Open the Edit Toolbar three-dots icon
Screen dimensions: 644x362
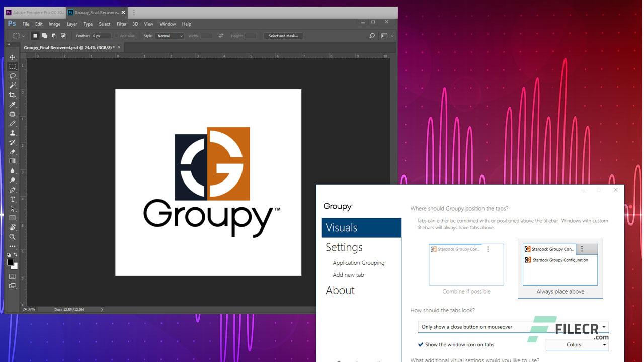pyautogui.click(x=13, y=246)
